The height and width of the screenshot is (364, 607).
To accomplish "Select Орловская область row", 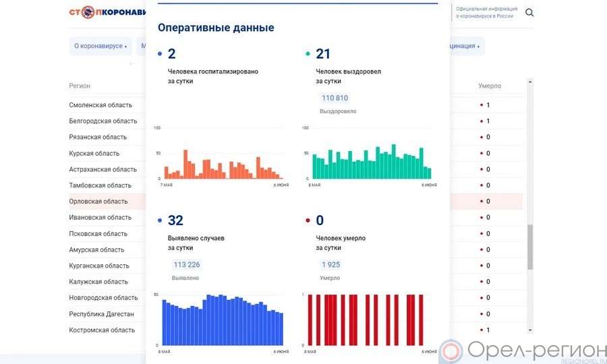I will (98, 202).
